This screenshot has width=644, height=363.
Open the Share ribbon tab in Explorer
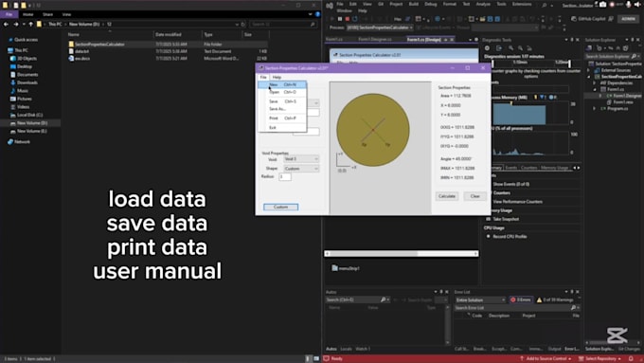point(47,14)
